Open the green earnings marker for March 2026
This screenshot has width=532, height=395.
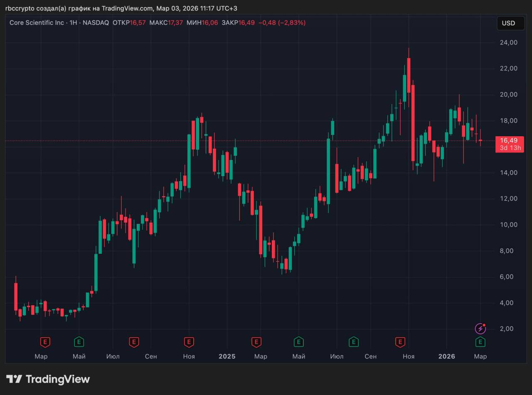[480, 342]
